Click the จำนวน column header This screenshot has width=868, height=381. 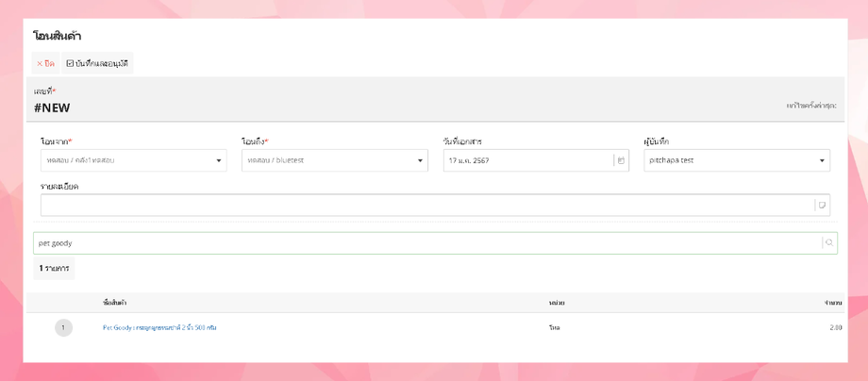coord(833,303)
